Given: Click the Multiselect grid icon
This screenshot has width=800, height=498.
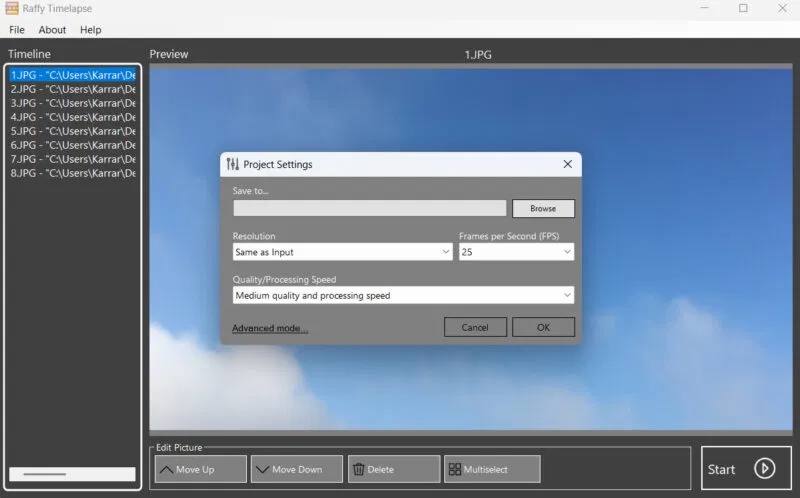Looking at the screenshot, I should (454, 469).
